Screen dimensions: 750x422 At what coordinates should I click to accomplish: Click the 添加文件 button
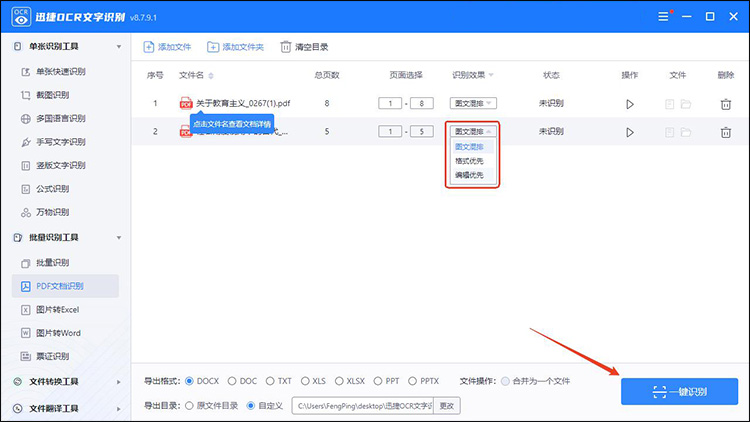[167, 47]
